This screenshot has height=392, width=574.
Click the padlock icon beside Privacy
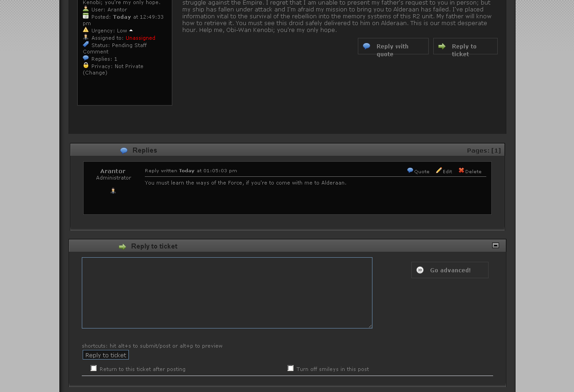pyautogui.click(x=85, y=65)
